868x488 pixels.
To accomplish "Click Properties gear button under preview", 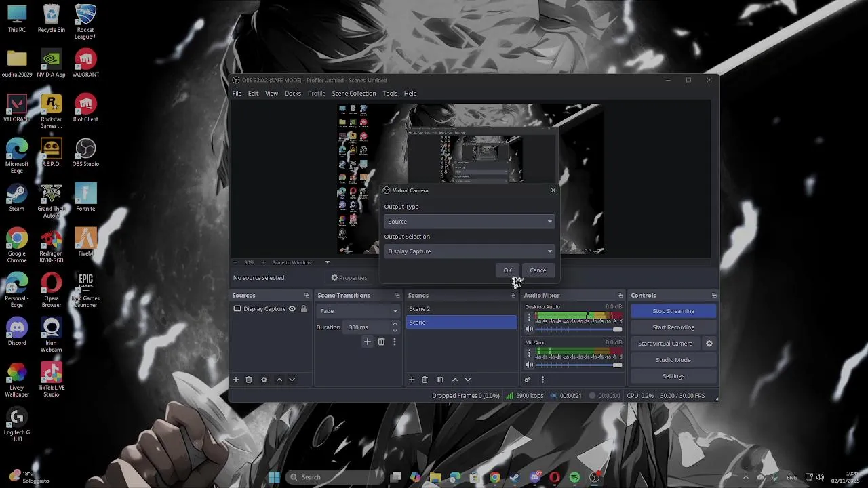I will click(349, 278).
